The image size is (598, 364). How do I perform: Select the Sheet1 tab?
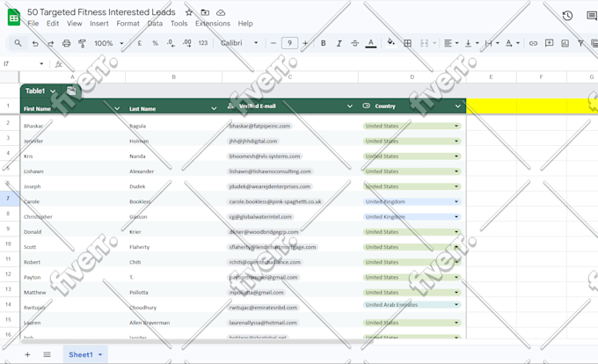85,354
